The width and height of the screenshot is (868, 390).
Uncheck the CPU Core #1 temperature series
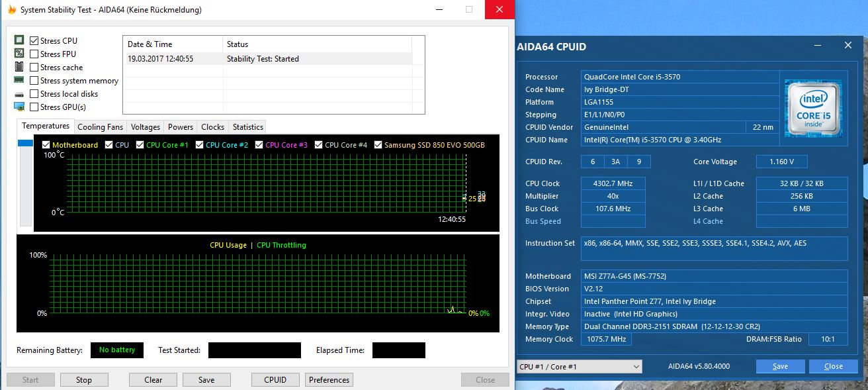(x=140, y=145)
